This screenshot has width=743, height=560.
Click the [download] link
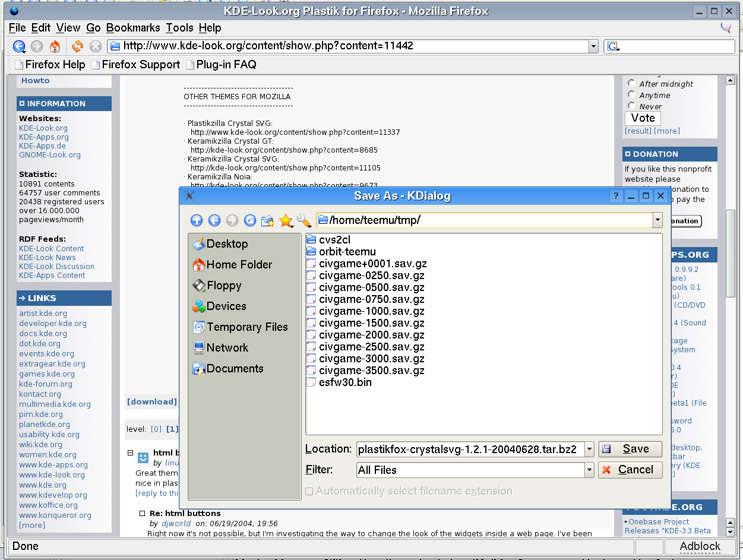(152, 401)
